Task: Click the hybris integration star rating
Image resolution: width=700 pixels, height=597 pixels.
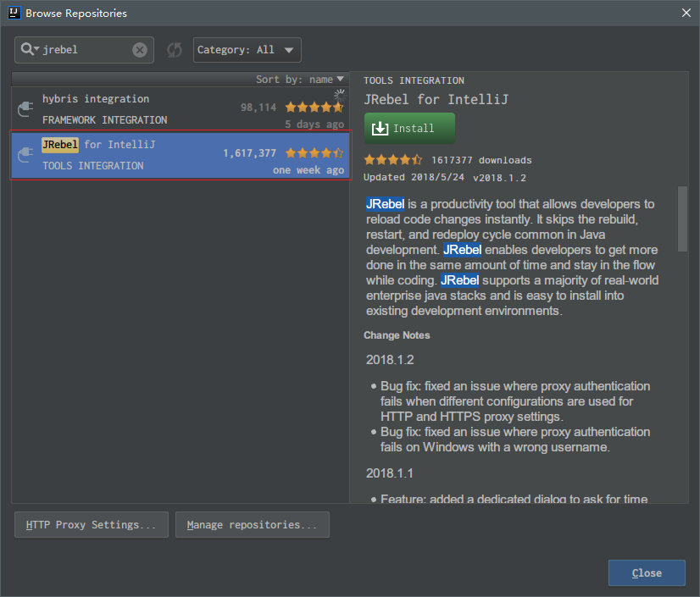Action: [314, 107]
